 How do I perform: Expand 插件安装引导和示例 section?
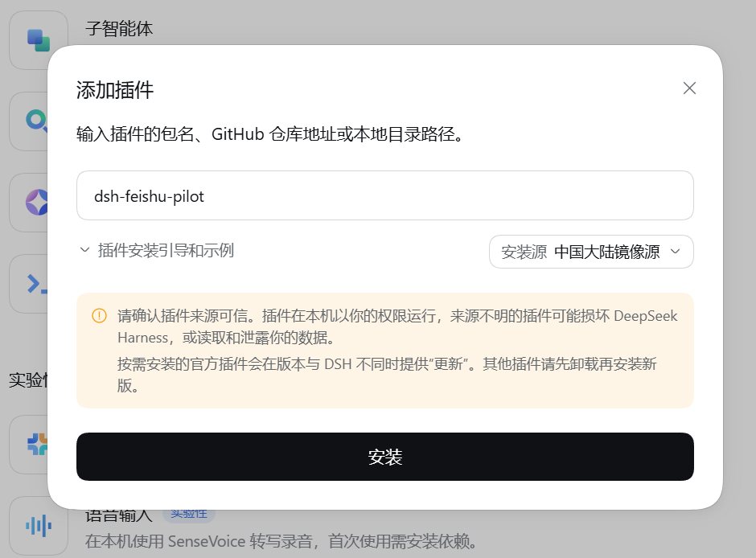click(x=157, y=250)
